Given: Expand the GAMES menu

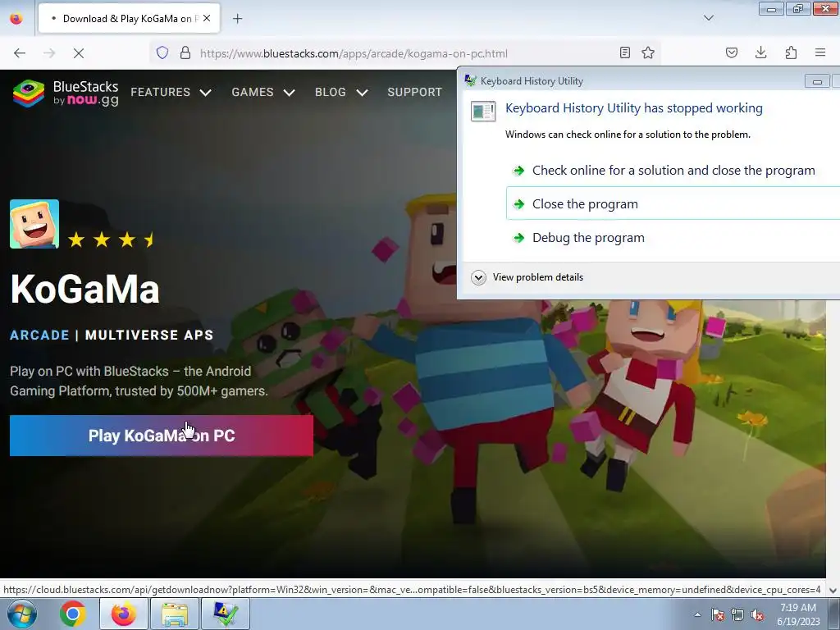Looking at the screenshot, I should click(x=263, y=92).
